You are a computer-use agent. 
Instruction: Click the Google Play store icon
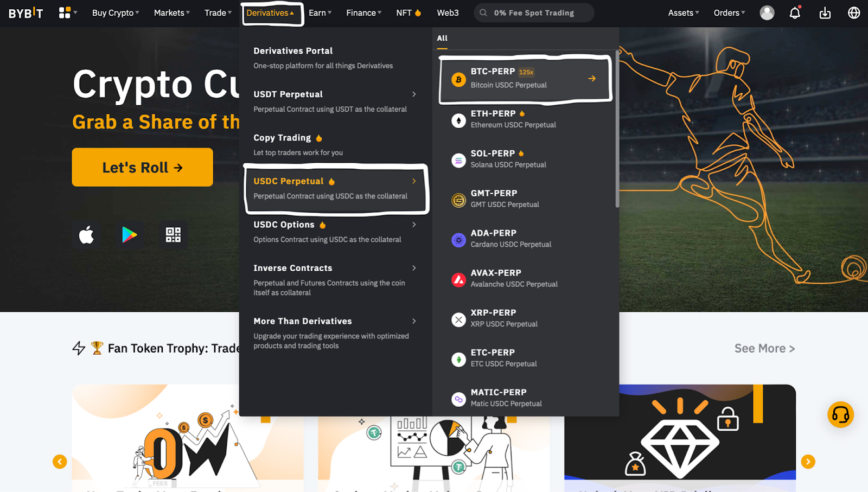[130, 235]
